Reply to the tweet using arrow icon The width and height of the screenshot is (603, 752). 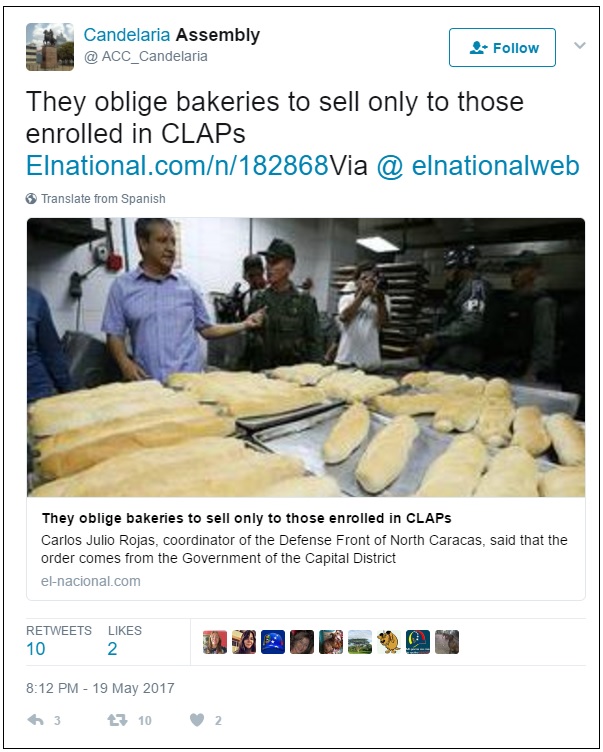(36, 720)
